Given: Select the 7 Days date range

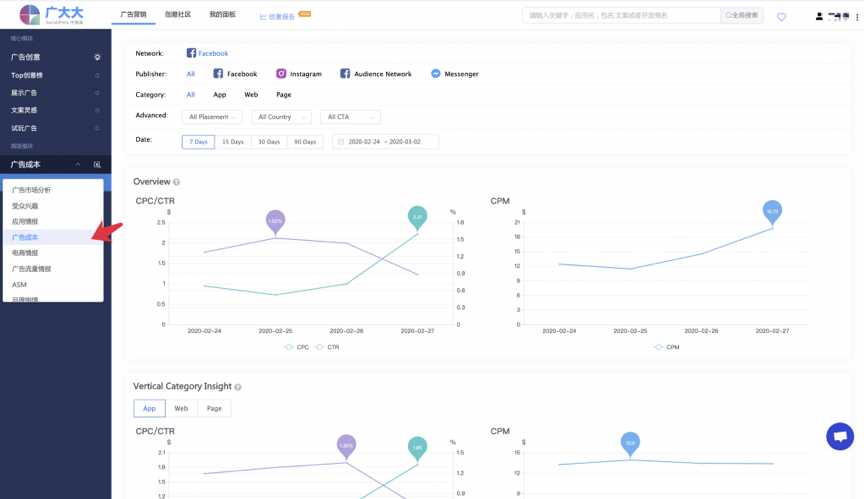Looking at the screenshot, I should 198,142.
